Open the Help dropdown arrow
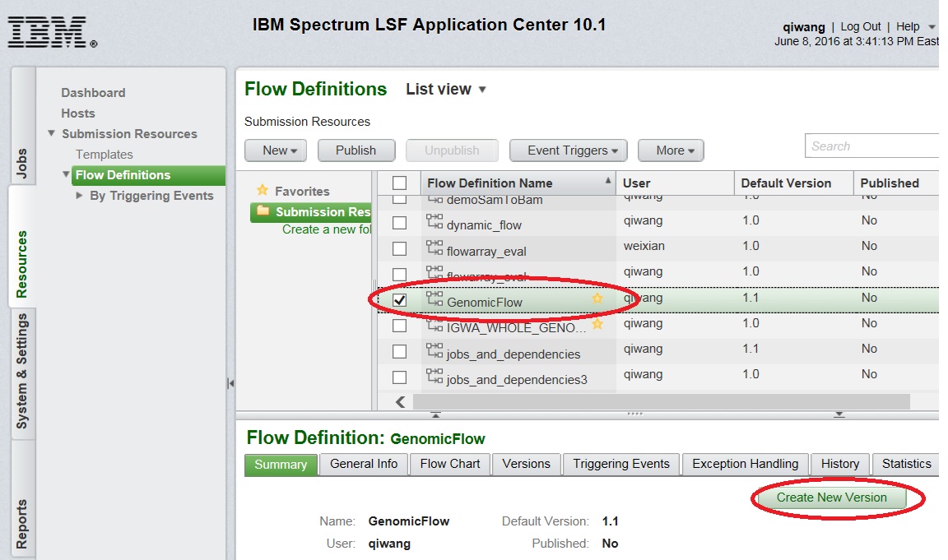The height and width of the screenshot is (560, 948). click(x=932, y=26)
